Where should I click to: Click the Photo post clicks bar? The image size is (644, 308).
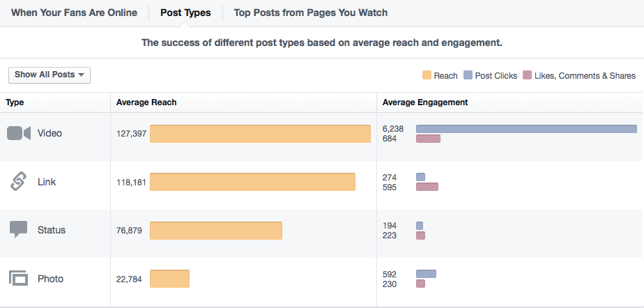(x=426, y=274)
